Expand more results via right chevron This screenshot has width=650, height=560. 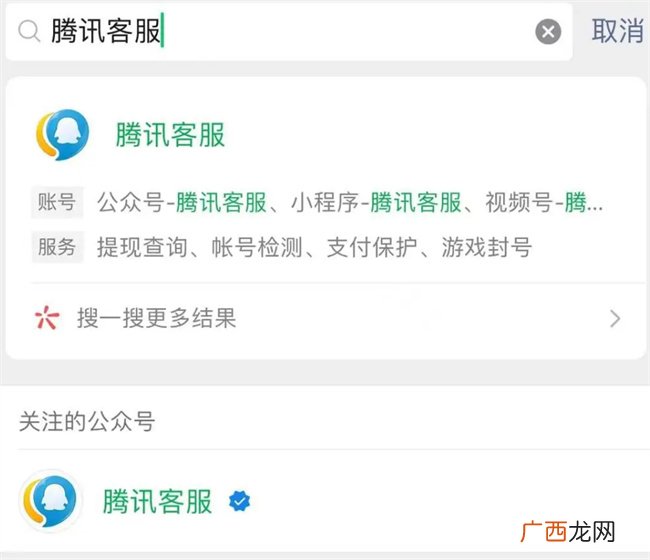(615, 318)
